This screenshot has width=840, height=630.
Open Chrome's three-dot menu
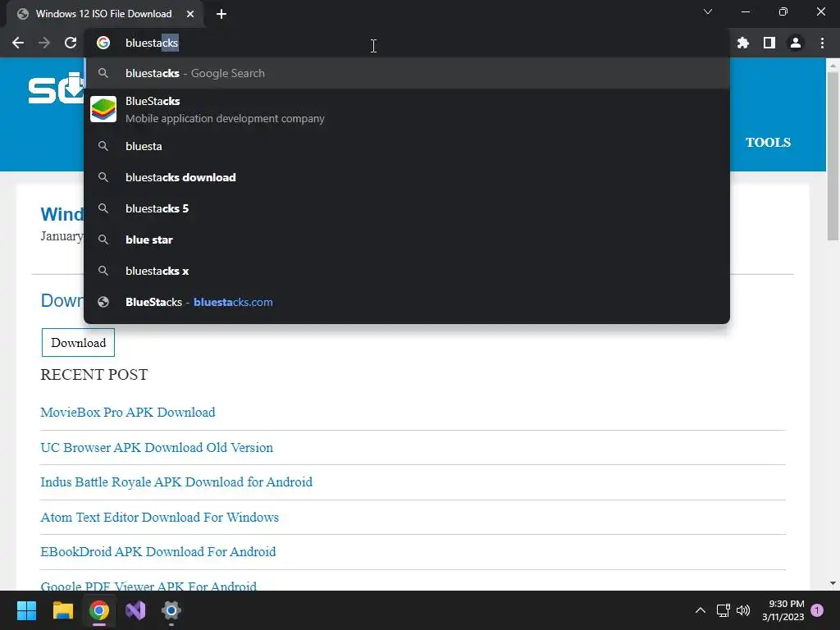pyautogui.click(x=822, y=43)
